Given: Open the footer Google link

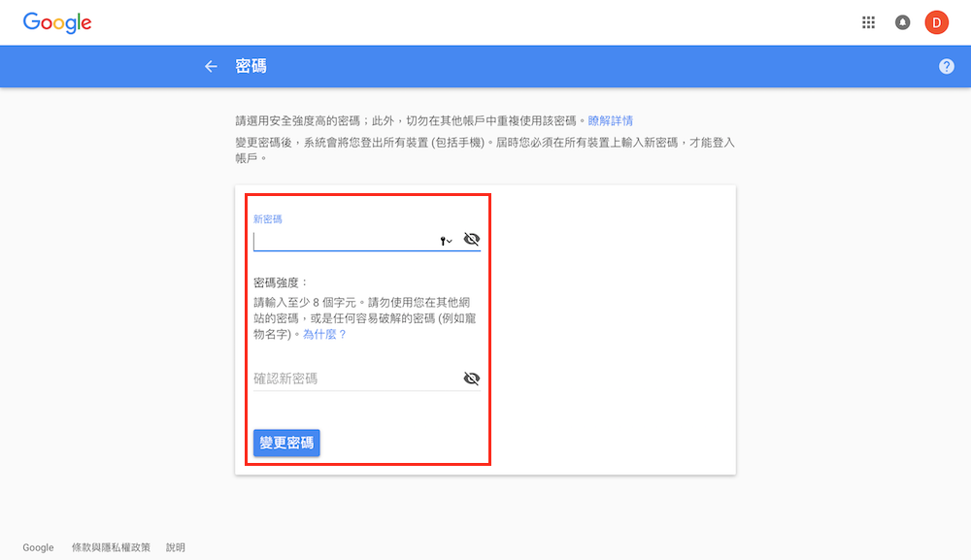Looking at the screenshot, I should point(39,547).
